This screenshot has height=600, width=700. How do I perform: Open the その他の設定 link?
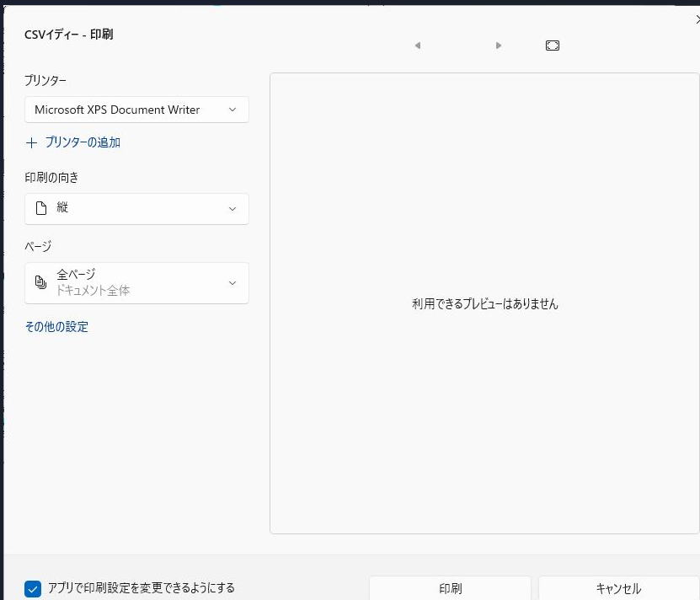point(56,327)
